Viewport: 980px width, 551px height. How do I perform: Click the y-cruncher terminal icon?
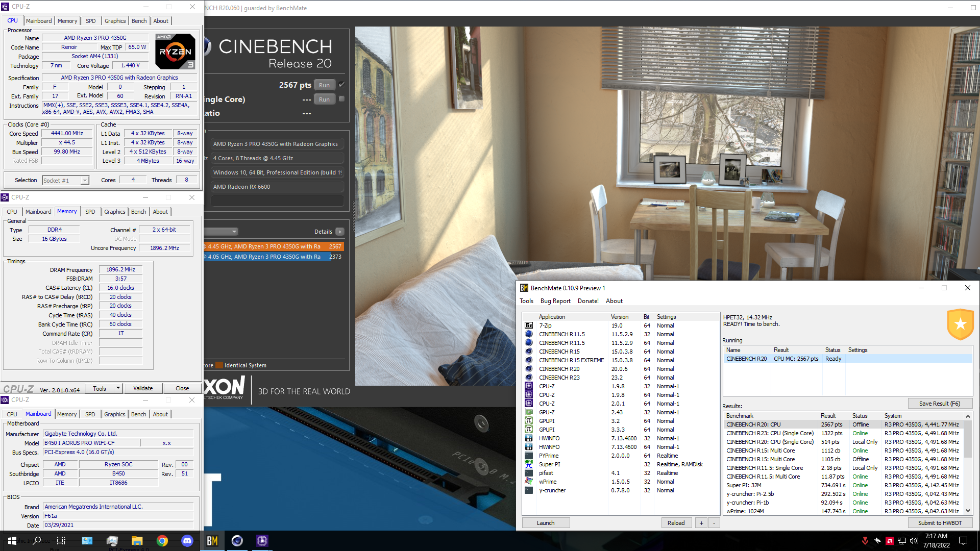click(x=529, y=490)
